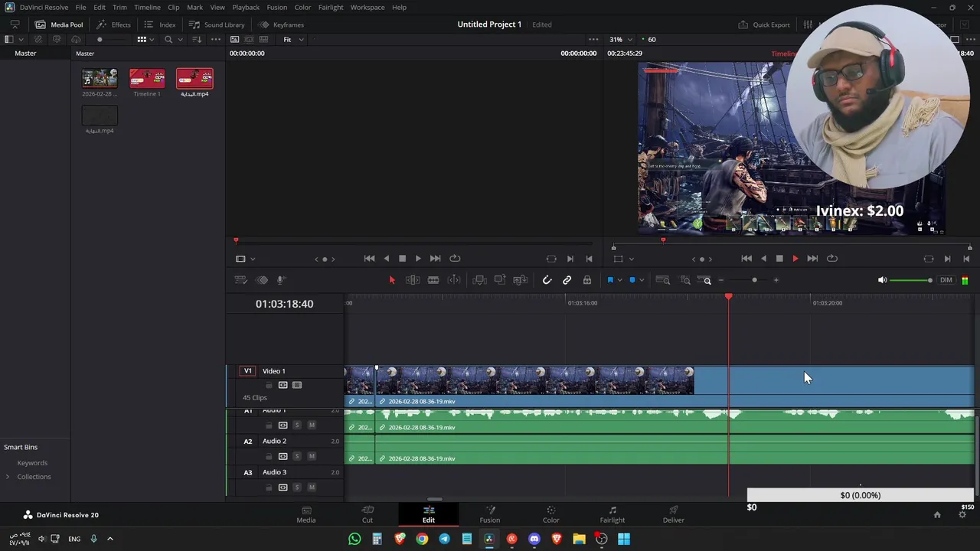Add a blue flag to clip
Viewport: 980px width, 551px height.
[x=610, y=280]
